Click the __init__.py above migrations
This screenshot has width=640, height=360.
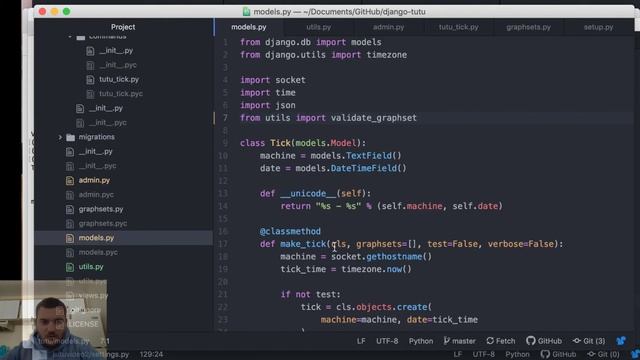pos(106,108)
